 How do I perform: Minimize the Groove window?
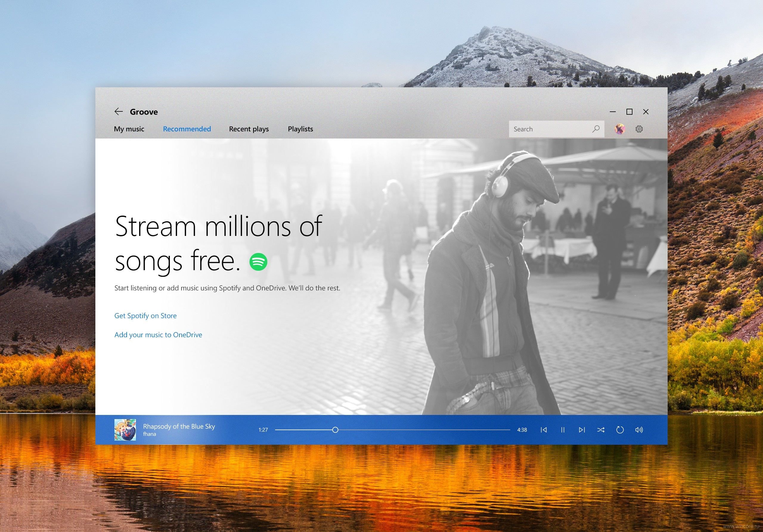pos(613,112)
